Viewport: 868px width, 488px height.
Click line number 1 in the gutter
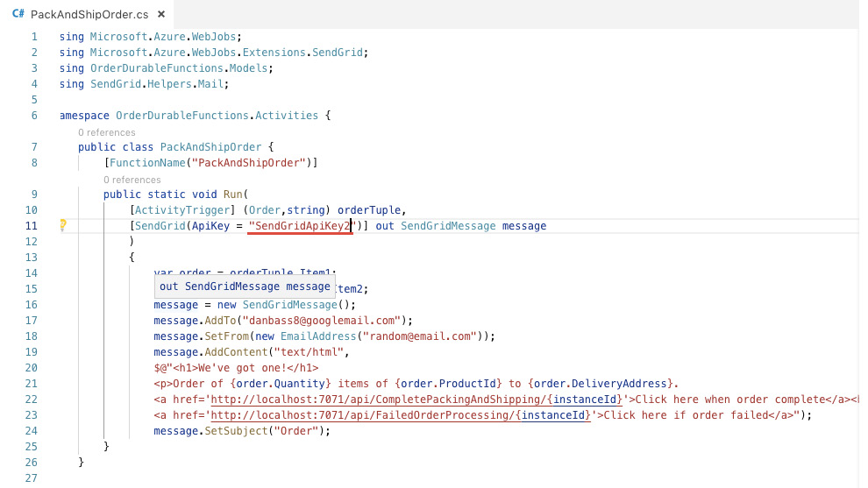(34, 37)
